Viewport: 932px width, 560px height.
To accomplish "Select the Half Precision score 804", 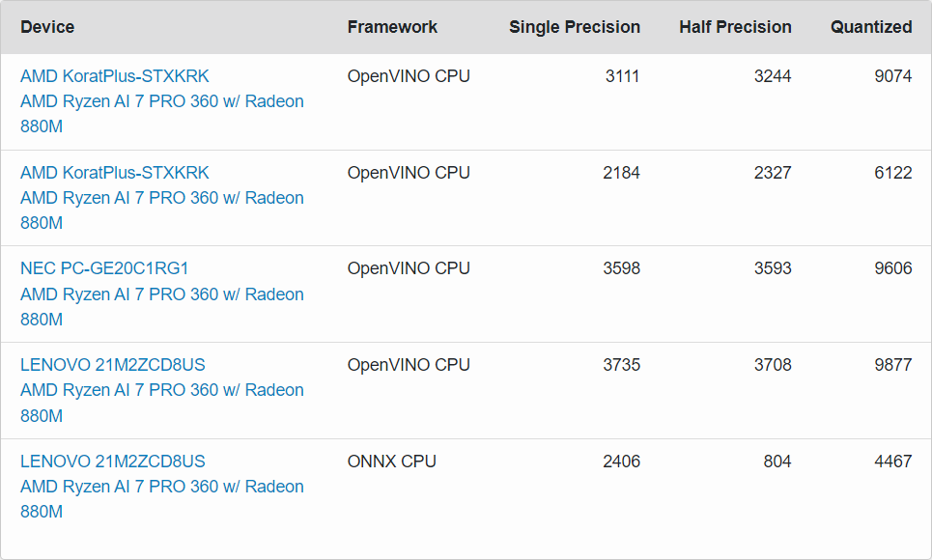I will point(777,462).
